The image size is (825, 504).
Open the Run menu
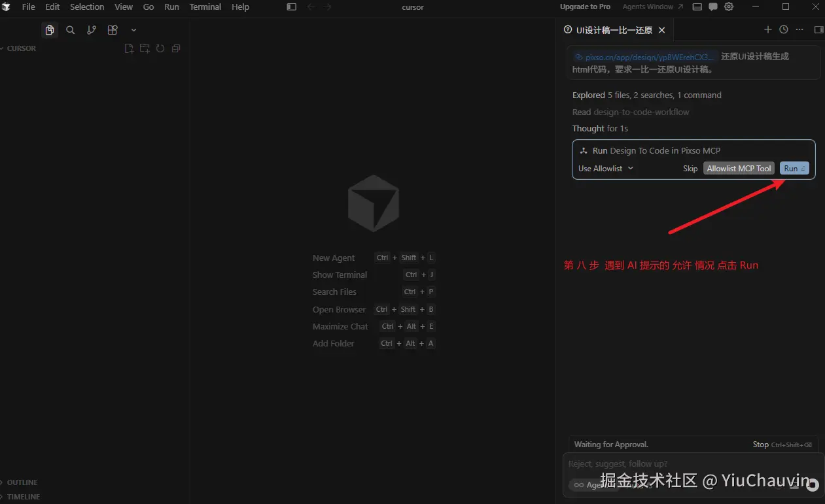(171, 7)
